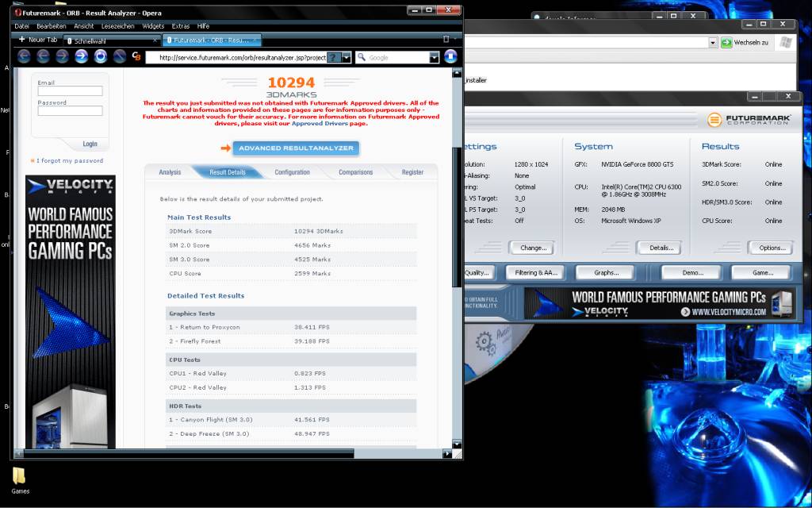Open address dropdown in background Explorer window

click(713, 43)
